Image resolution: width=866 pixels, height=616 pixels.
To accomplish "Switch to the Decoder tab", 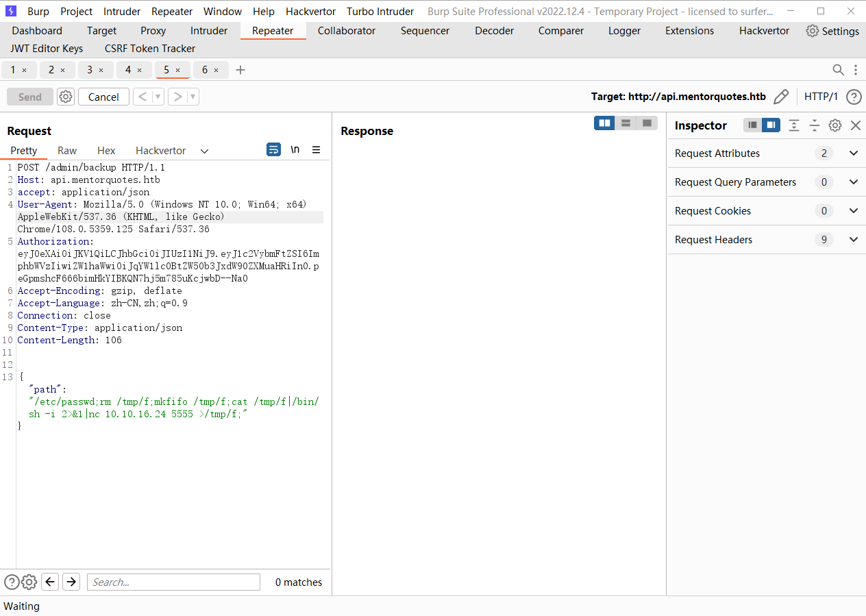I will coord(494,31).
